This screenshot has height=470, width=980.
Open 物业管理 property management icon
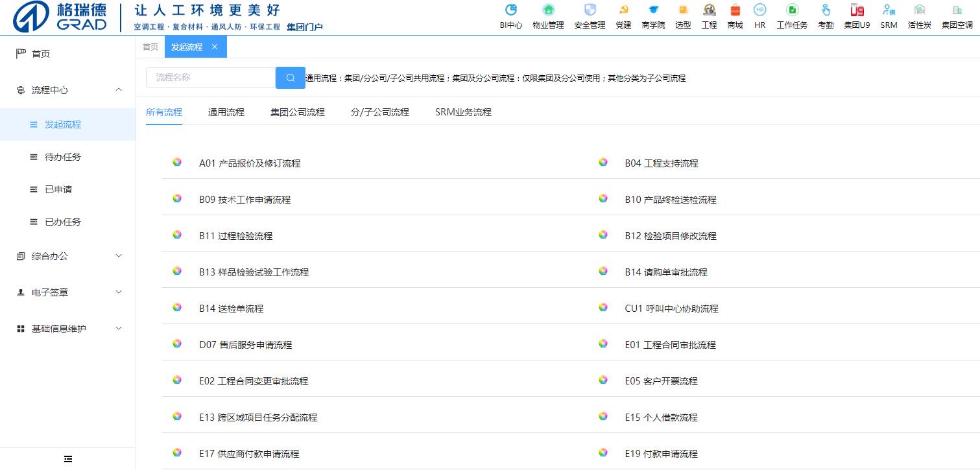(x=548, y=10)
